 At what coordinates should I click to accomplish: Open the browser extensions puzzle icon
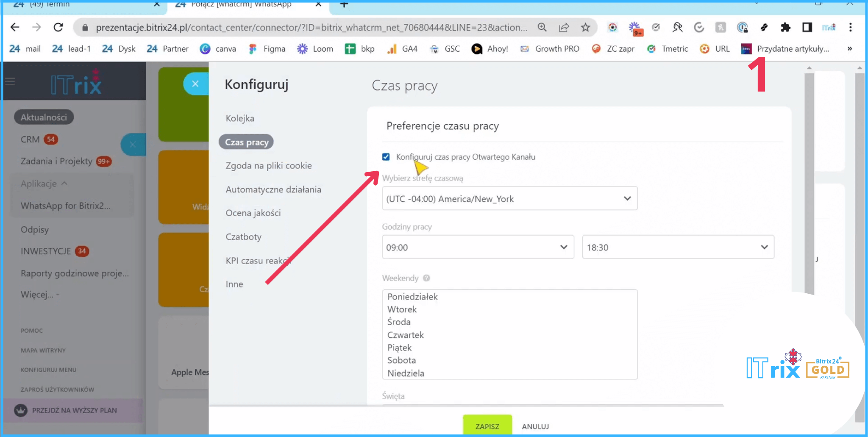pos(785,28)
